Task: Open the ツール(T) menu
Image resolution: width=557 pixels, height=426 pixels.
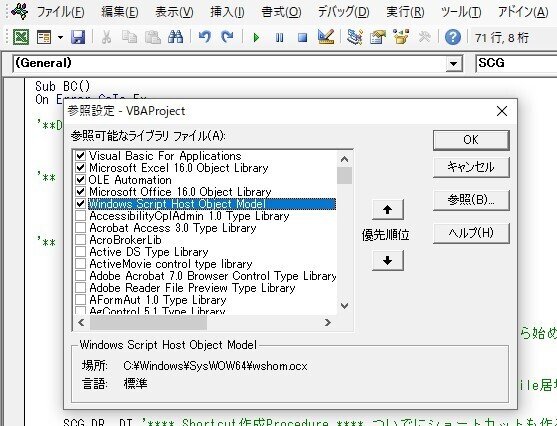Action: point(461,12)
